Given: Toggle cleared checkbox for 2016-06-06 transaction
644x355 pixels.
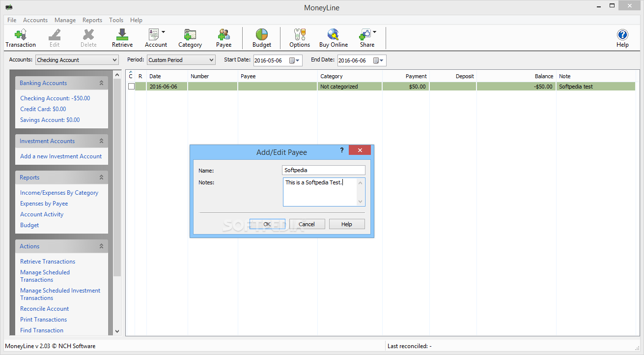Looking at the screenshot, I should 131,87.
